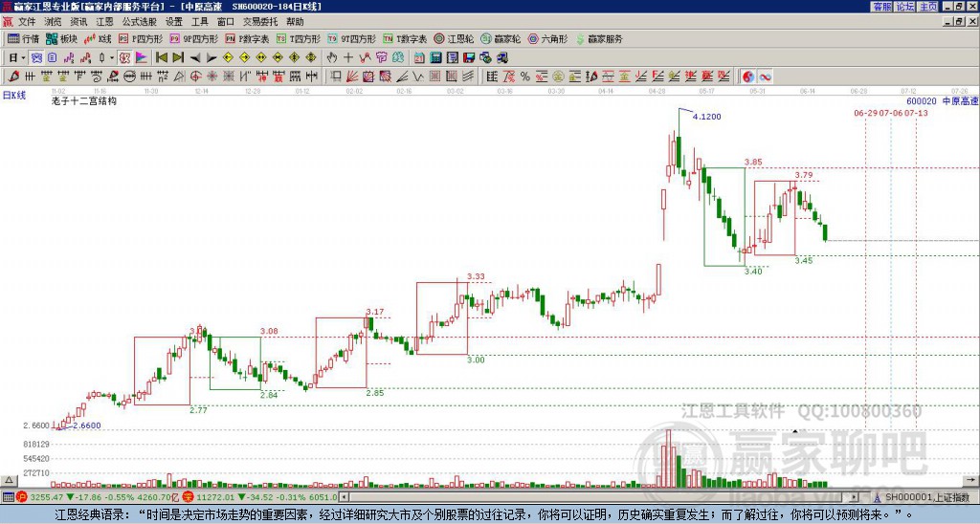Toggle the highlighted first chart-mode button
This screenshot has width=980, height=524.
[x=36, y=58]
